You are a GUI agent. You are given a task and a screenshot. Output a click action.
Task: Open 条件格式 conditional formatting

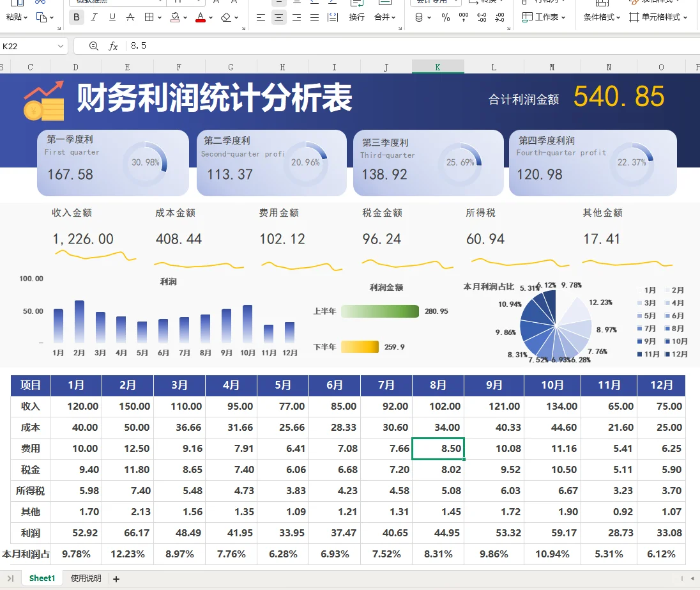tap(602, 17)
